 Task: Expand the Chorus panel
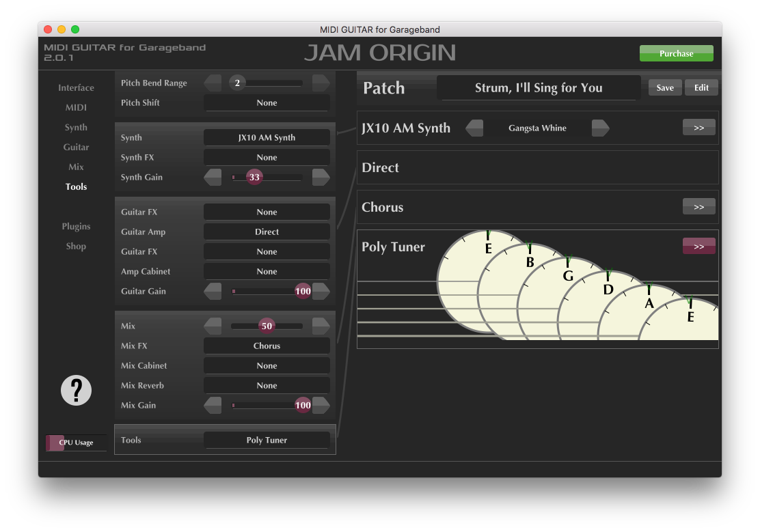(699, 206)
